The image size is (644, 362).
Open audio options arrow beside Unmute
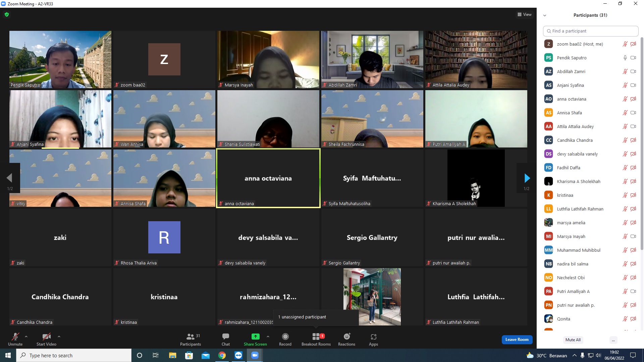pyautogui.click(x=26, y=337)
